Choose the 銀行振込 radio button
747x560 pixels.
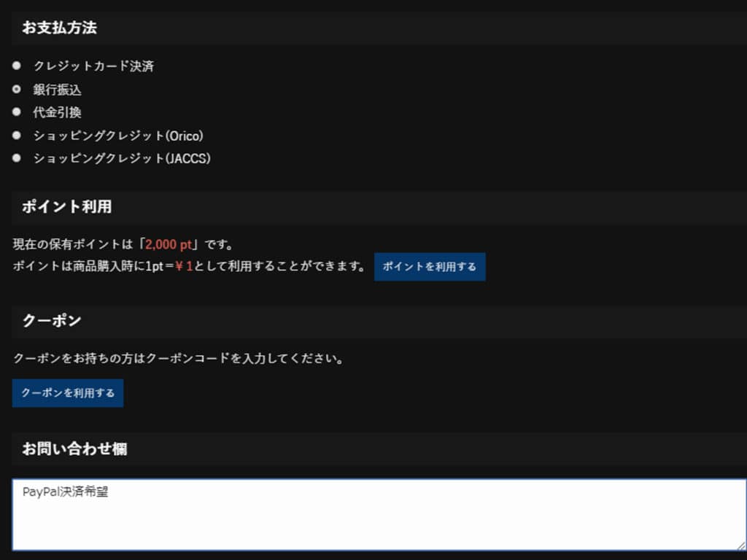coord(17,90)
